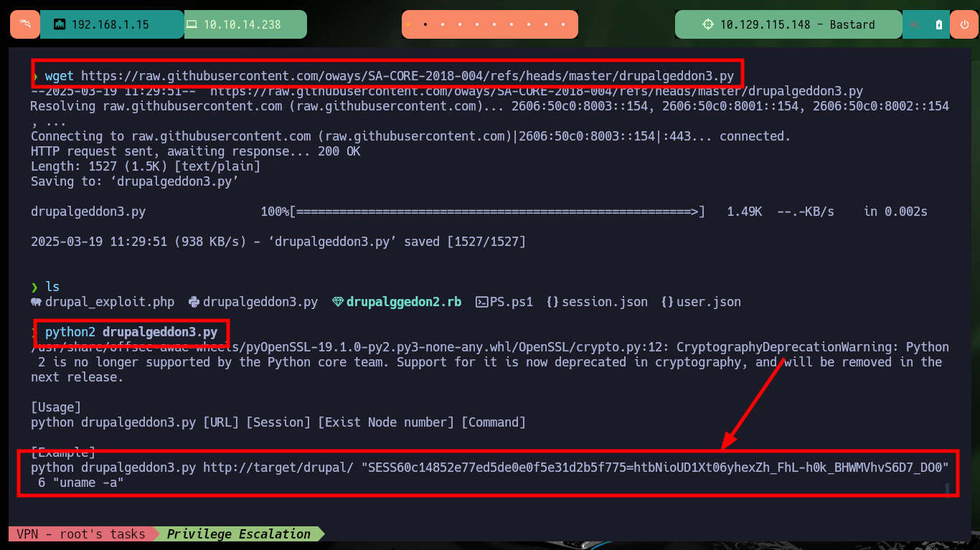Screen dimensions: 980x550
Task: Click the 'Length: 1527 (1.5K) [text/plain]' line
Action: 146,166
